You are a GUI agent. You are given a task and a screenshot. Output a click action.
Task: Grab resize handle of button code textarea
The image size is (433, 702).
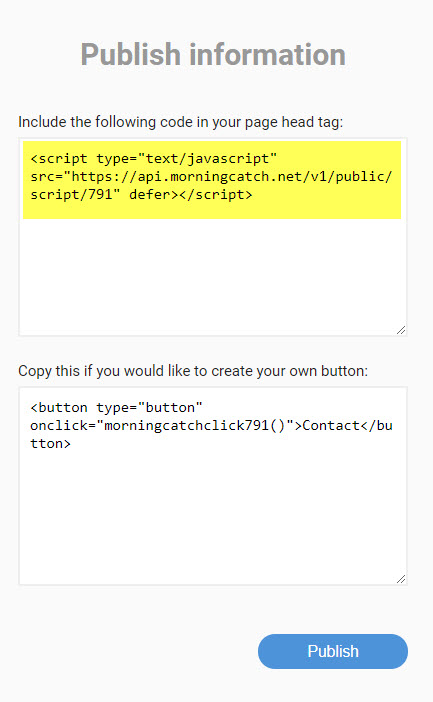tap(401, 579)
